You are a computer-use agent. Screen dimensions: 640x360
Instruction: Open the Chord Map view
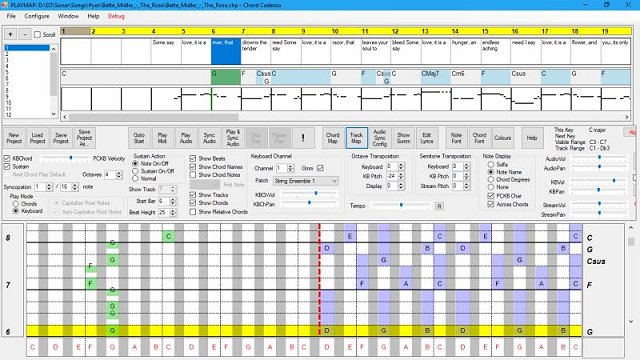[333, 138]
